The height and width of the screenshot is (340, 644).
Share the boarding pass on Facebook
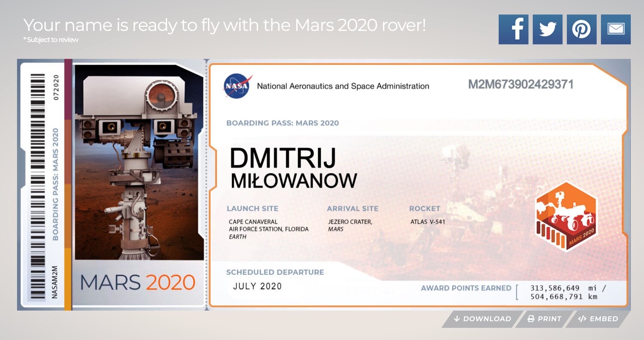[x=513, y=29]
